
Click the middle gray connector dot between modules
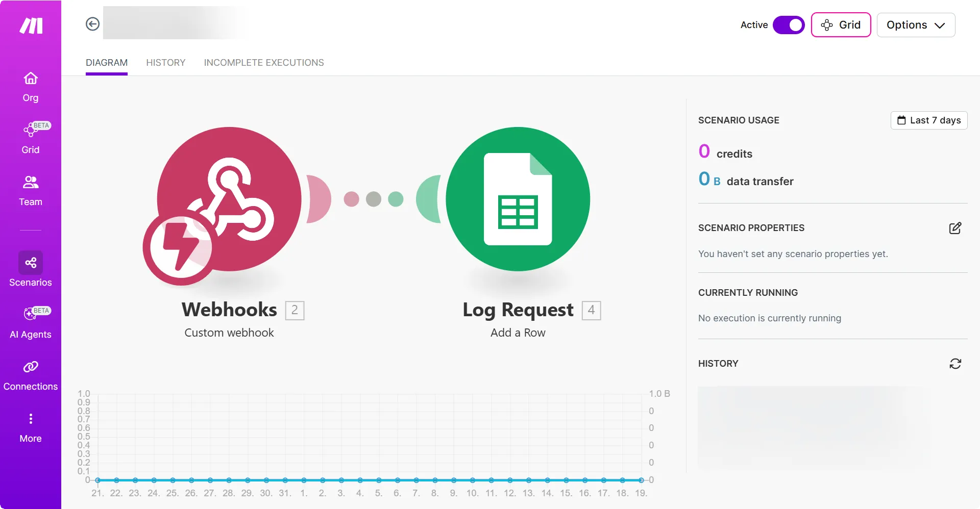[374, 199]
